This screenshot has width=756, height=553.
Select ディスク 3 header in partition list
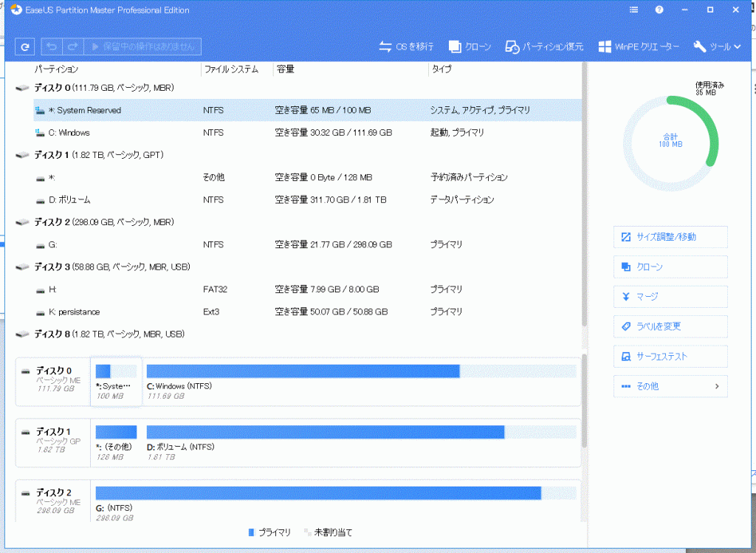pos(112,267)
